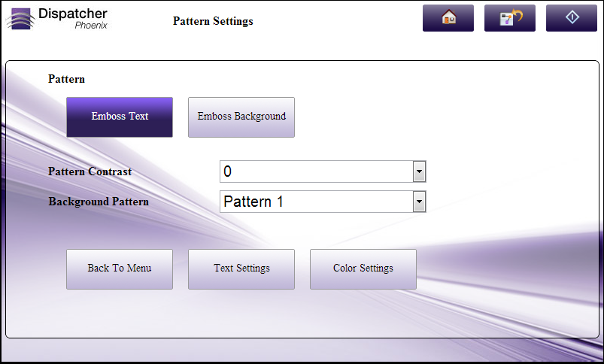
Task: Open the Pattern Contrast dropdown arrow
Action: click(419, 171)
